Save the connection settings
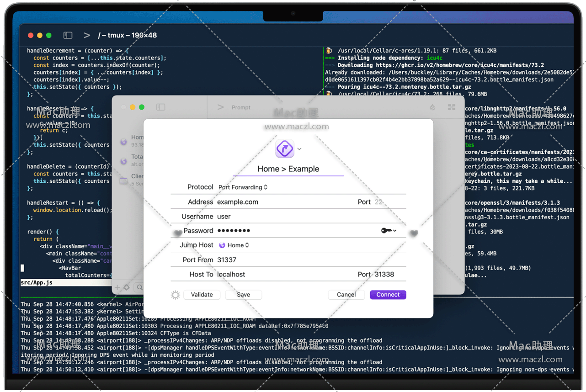This screenshot has height=392, width=586. (243, 295)
